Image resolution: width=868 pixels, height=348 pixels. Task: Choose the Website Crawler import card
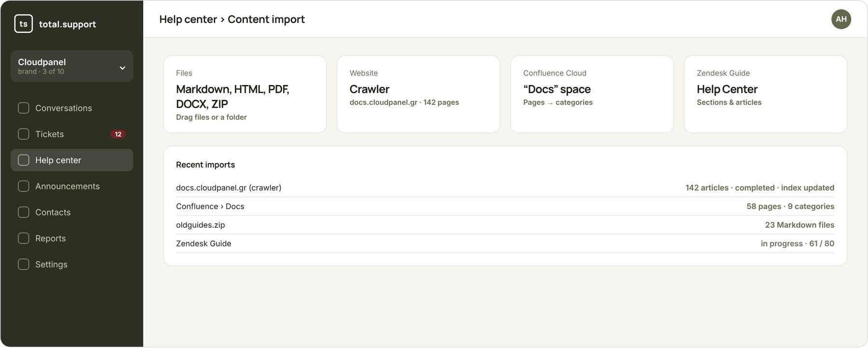click(x=419, y=94)
